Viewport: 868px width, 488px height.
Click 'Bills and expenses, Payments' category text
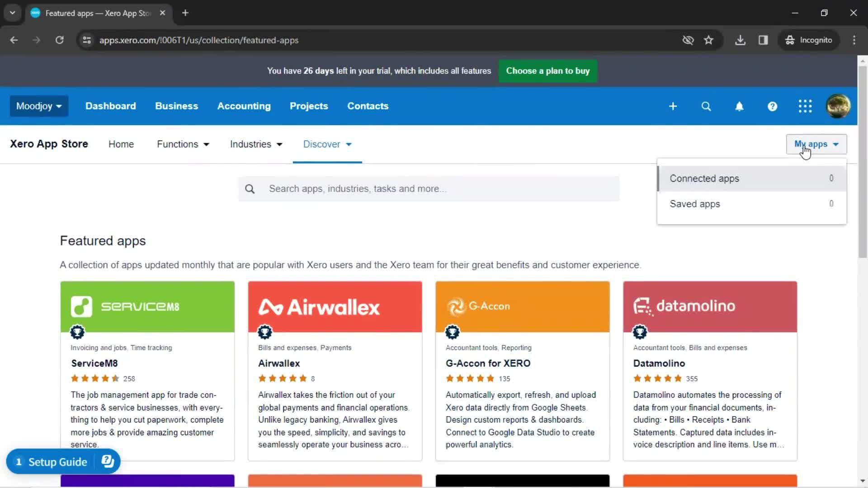305,348
